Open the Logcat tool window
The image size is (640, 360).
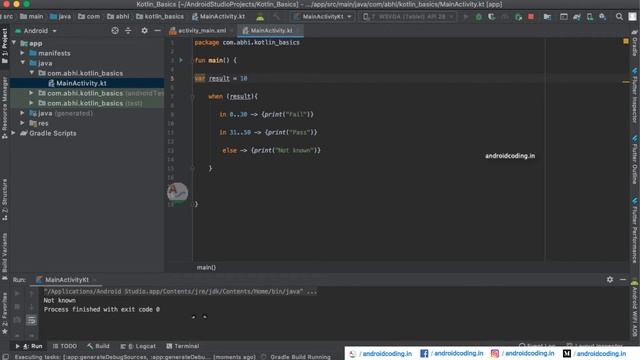click(x=138, y=346)
